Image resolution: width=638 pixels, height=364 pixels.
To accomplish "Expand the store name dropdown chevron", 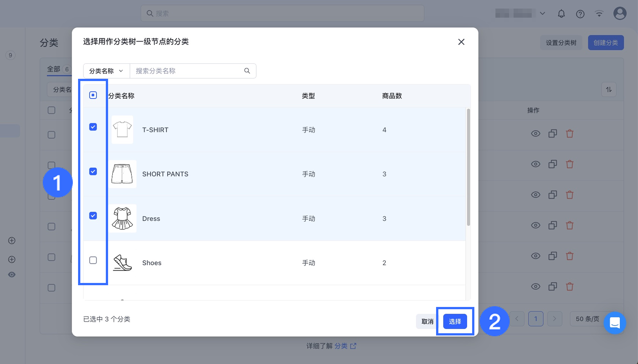I will point(542,14).
